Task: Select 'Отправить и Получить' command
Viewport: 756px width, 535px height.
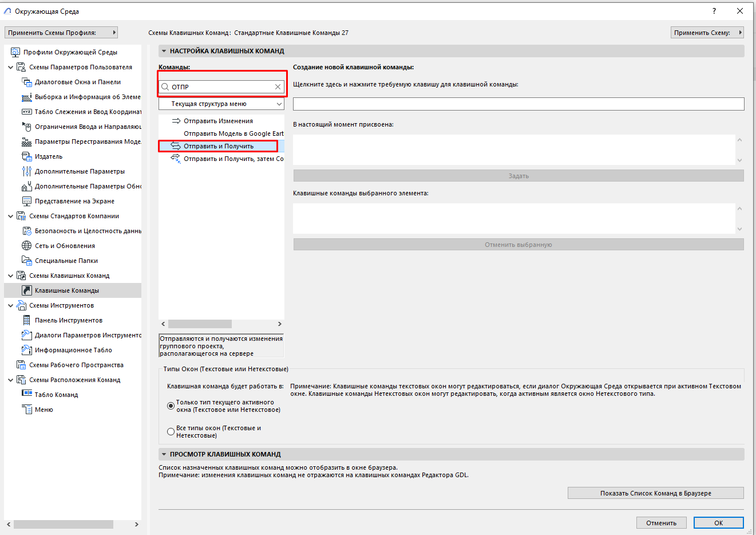Action: [x=218, y=146]
